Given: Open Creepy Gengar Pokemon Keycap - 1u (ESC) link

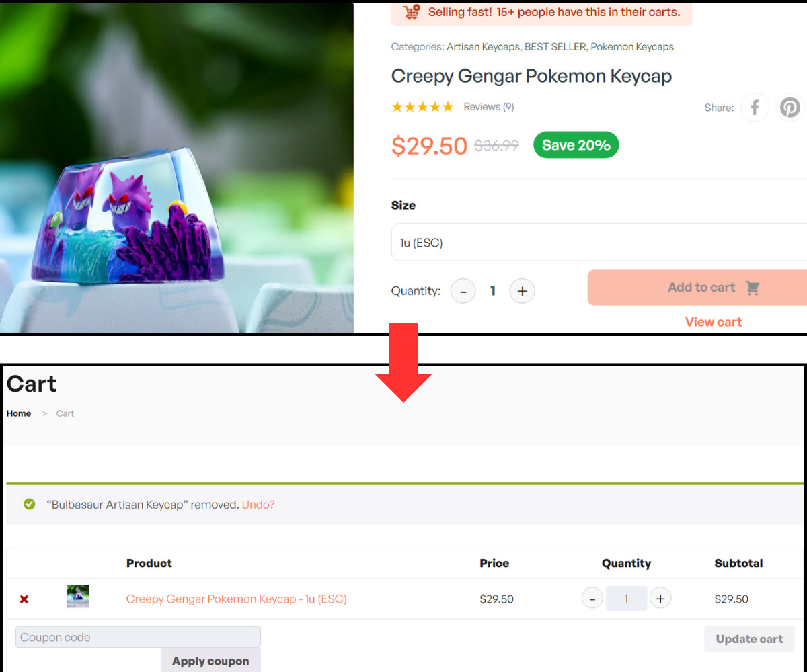Looking at the screenshot, I should [237, 599].
